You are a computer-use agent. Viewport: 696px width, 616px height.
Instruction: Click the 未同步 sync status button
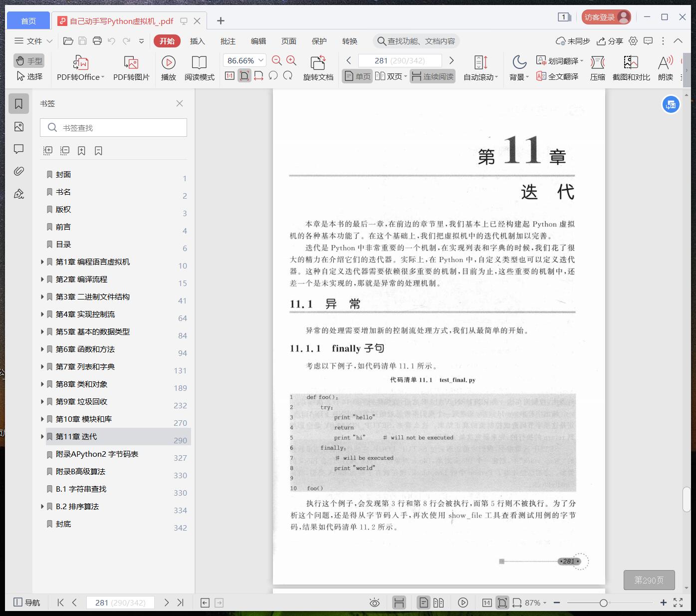coord(573,41)
